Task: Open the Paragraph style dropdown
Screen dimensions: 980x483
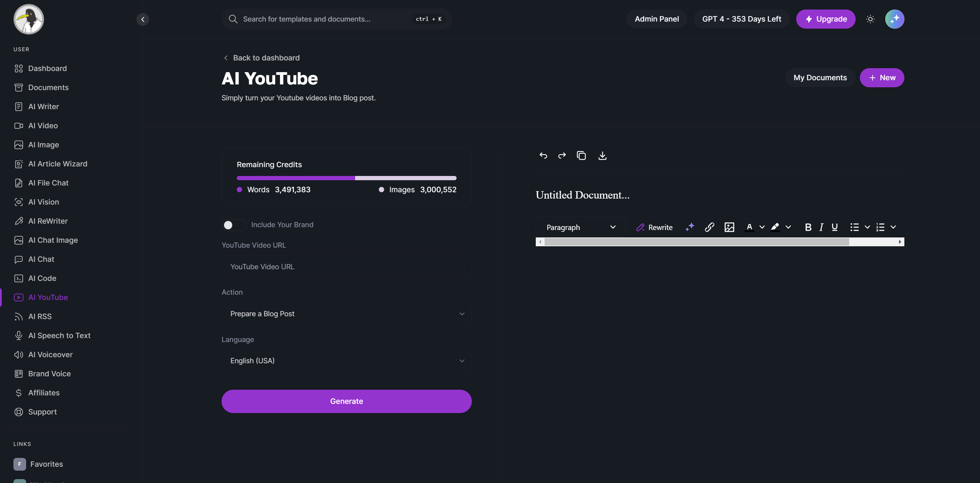Action: pyautogui.click(x=580, y=227)
